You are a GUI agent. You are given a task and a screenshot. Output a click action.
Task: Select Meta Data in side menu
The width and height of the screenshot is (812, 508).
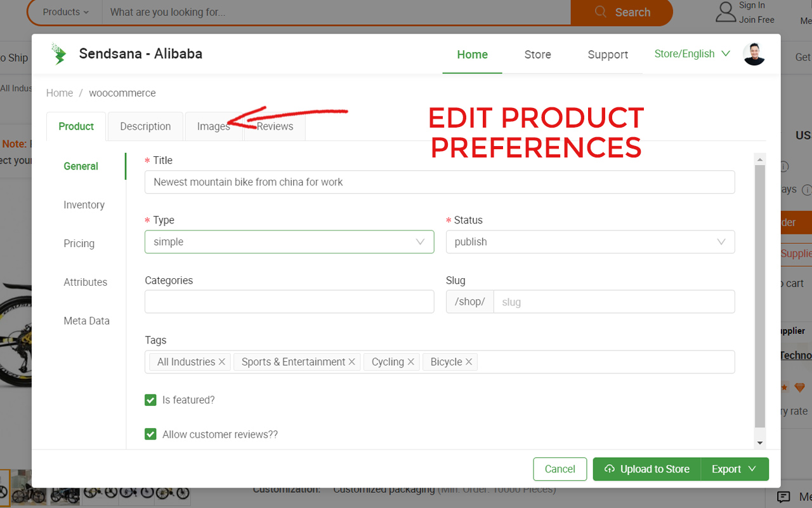[87, 321]
